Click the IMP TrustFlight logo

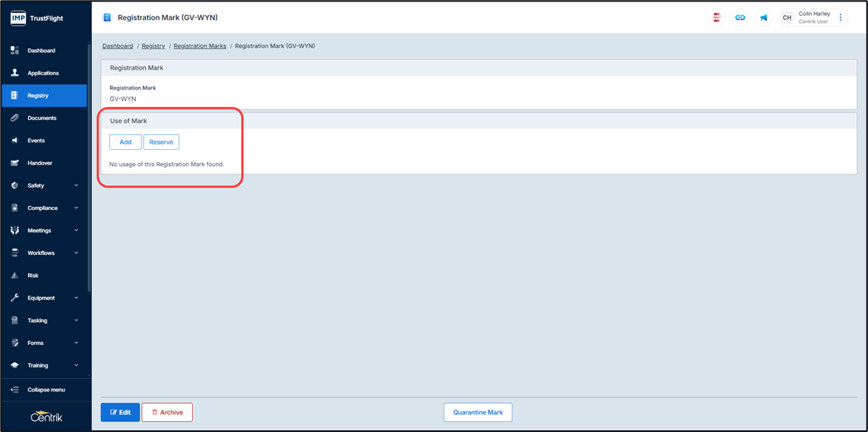coord(37,17)
